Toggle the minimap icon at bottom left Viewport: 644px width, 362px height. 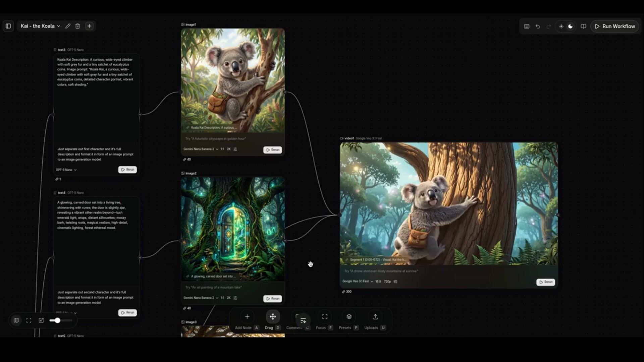pos(16,320)
